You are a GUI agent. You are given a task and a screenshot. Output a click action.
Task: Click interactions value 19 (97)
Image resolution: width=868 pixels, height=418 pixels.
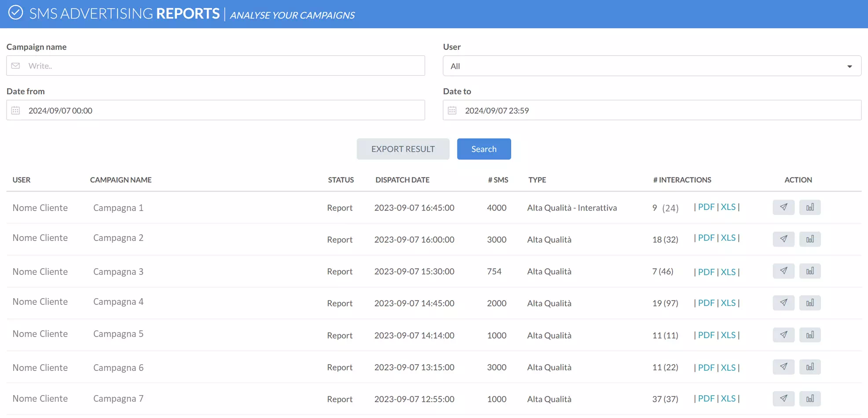[x=665, y=303]
